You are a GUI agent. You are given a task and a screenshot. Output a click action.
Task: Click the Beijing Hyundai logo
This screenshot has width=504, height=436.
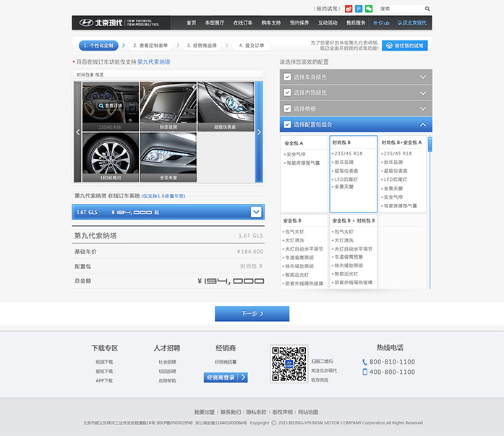click(98, 22)
